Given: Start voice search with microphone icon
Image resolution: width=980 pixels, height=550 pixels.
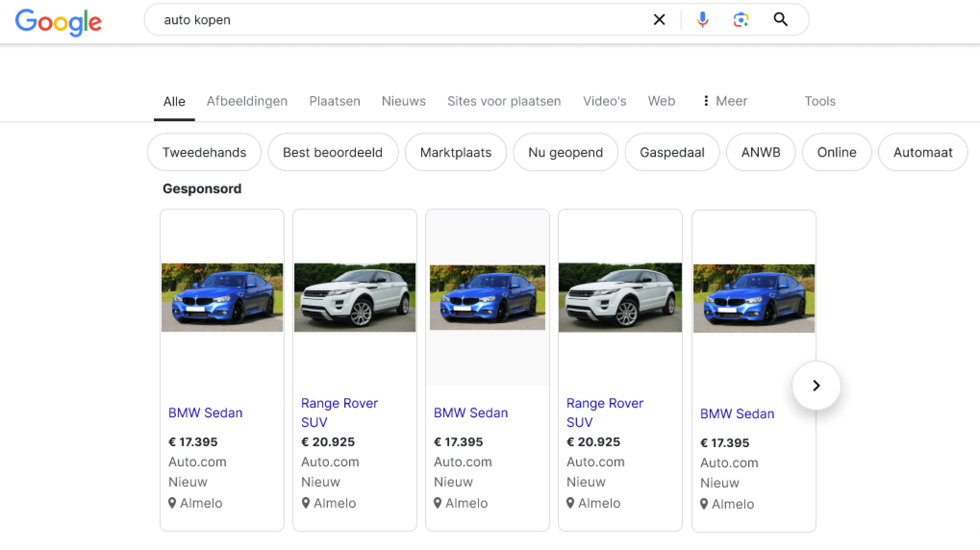Looking at the screenshot, I should (x=703, y=19).
